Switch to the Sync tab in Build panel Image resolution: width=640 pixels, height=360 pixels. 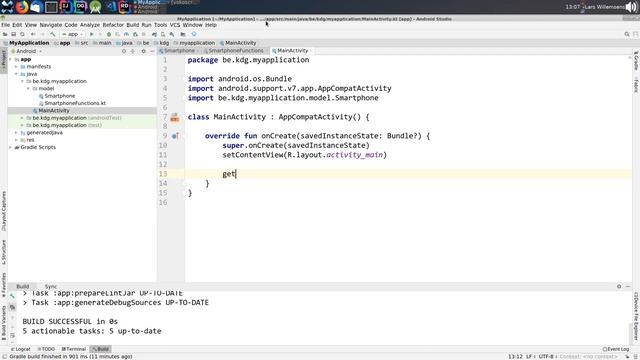click(x=51, y=287)
